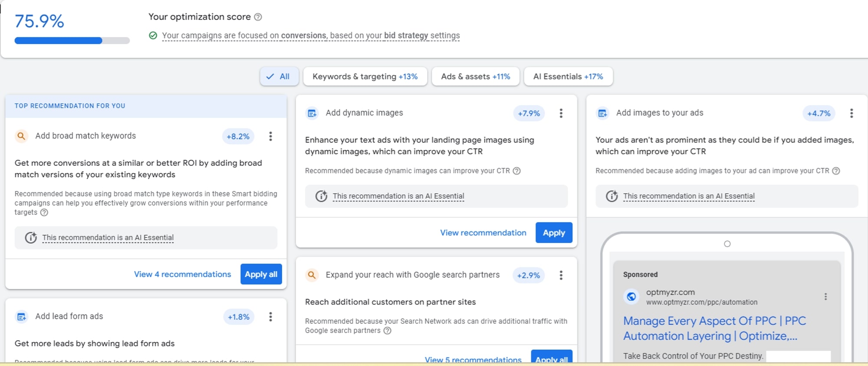868x366 pixels.
Task: Click magnifier icon on Google search partners card
Action: 312,275
